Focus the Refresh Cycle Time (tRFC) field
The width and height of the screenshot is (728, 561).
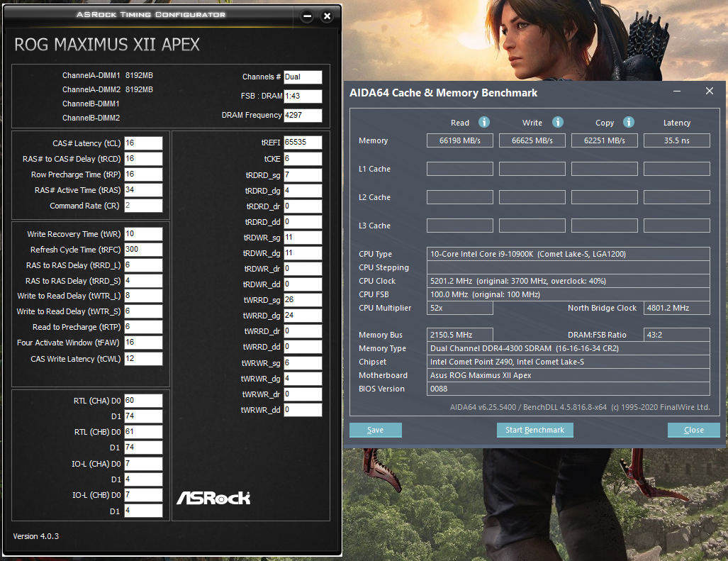tap(143, 250)
